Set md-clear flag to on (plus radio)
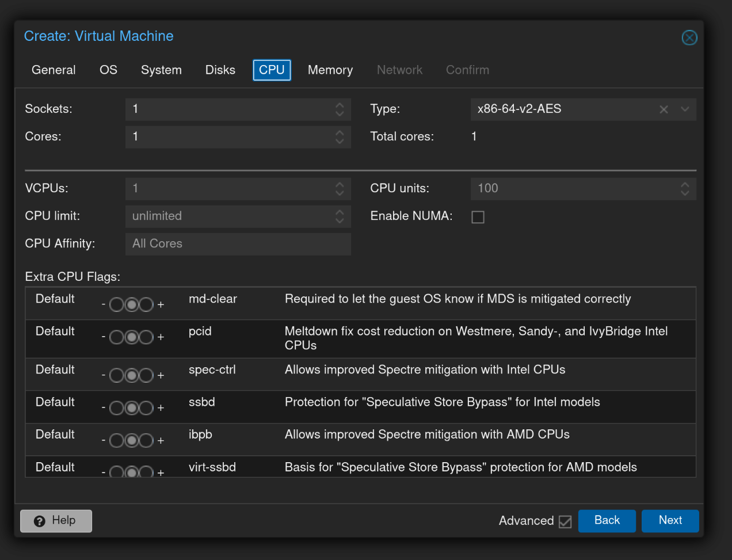732x560 pixels. coord(146,304)
